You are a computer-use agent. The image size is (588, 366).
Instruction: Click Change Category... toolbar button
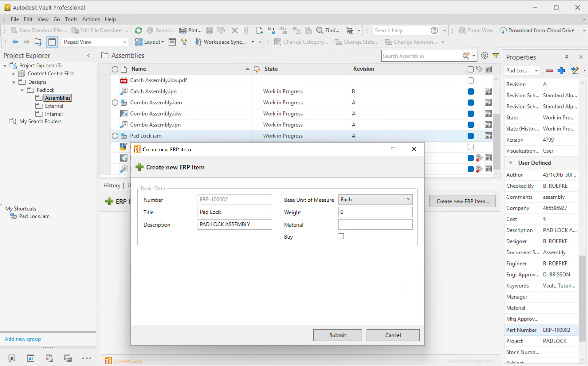pyautogui.click(x=301, y=42)
